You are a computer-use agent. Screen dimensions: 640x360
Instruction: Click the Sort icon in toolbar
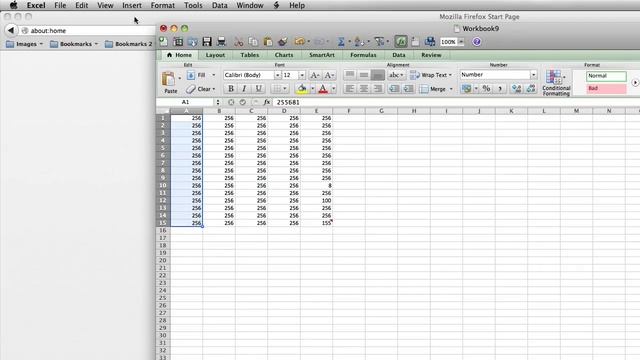359,42
